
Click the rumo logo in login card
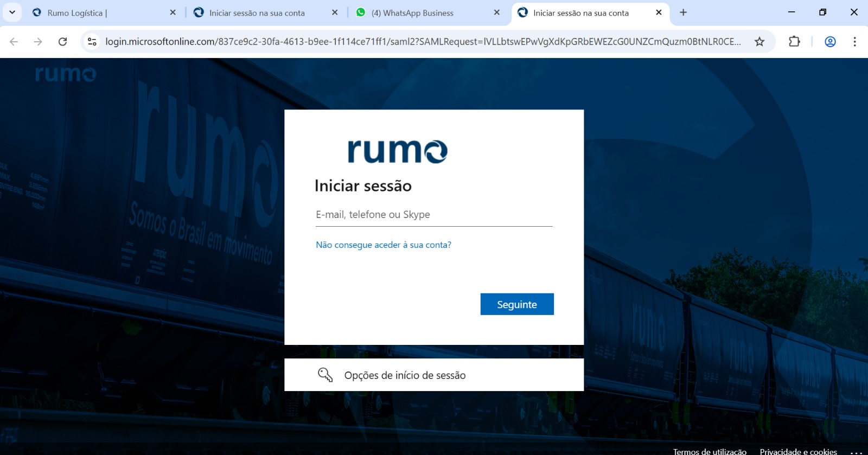(x=398, y=151)
